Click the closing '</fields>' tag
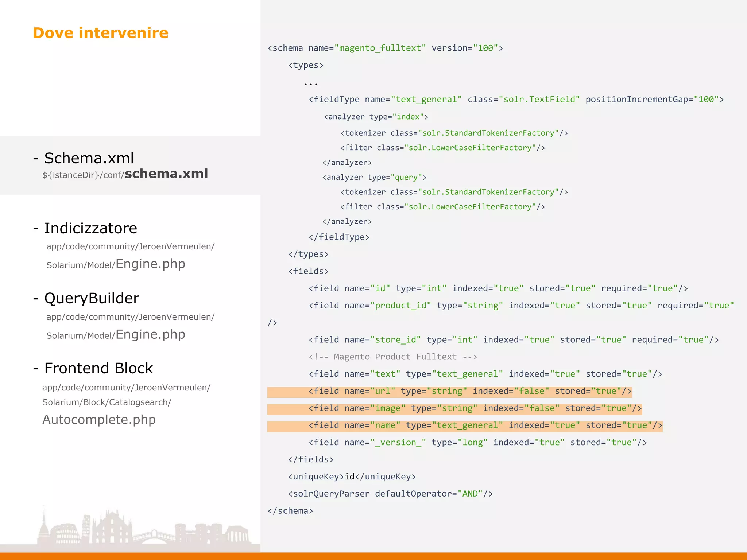The image size is (747, 560). pos(311,459)
